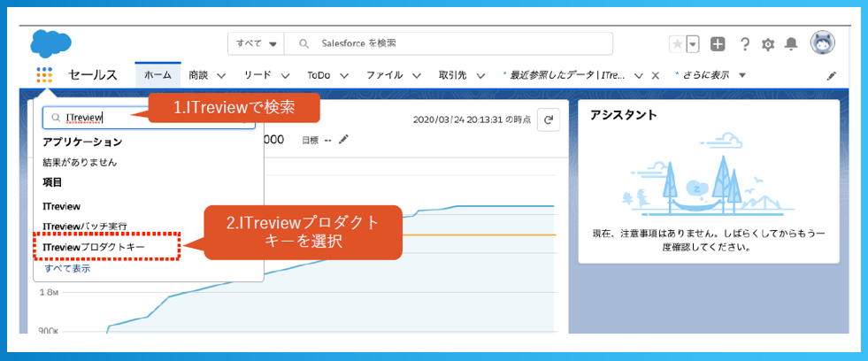Open the setup gear icon
The image size is (868, 361).
[x=768, y=44]
